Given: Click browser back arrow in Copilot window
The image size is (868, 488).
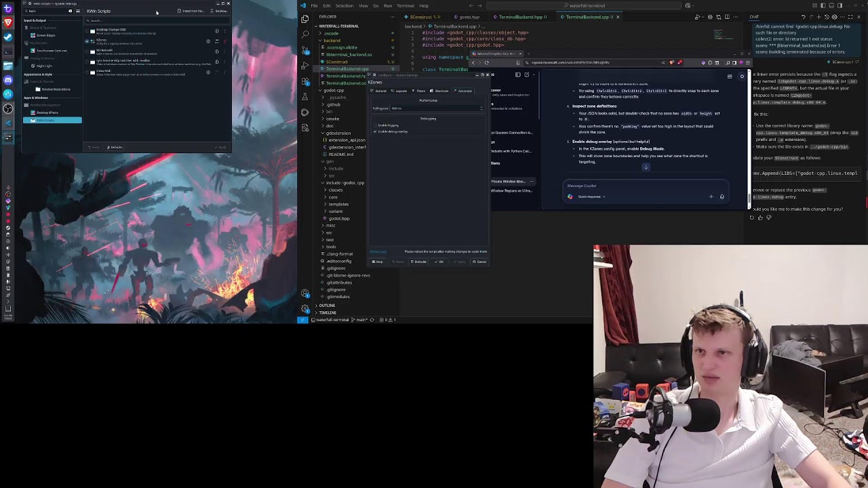Looking at the screenshot, I should (473, 62).
